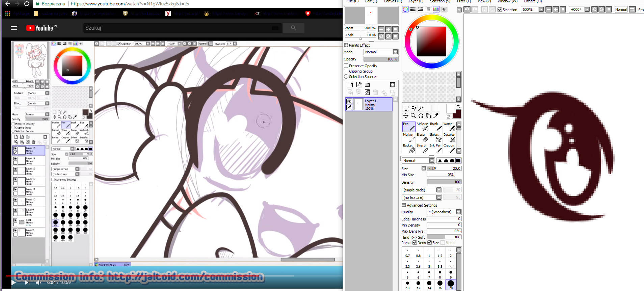Enable the Clipping Group checkbox
Viewport: 644px width, 291px height.
point(346,71)
